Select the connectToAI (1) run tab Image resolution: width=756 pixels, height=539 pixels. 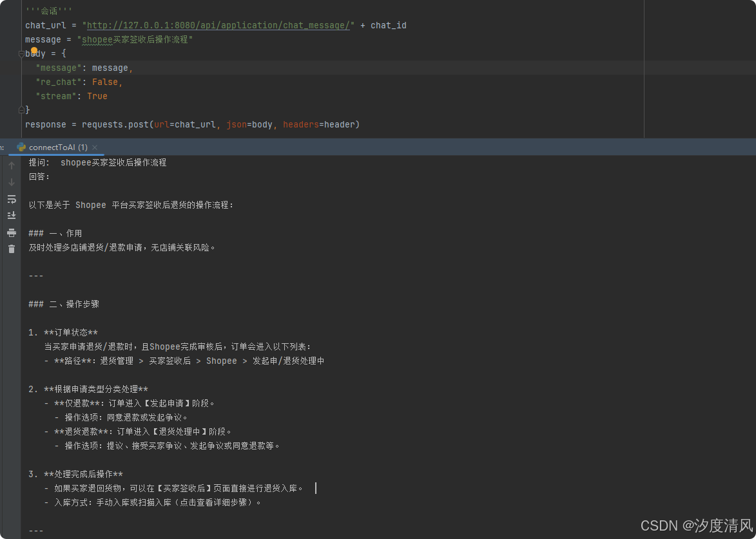click(58, 147)
